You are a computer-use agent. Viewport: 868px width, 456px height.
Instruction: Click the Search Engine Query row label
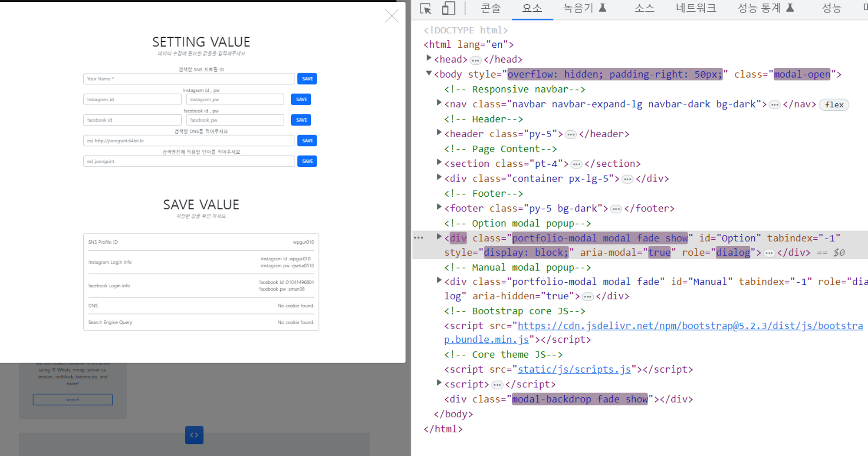[110, 322]
